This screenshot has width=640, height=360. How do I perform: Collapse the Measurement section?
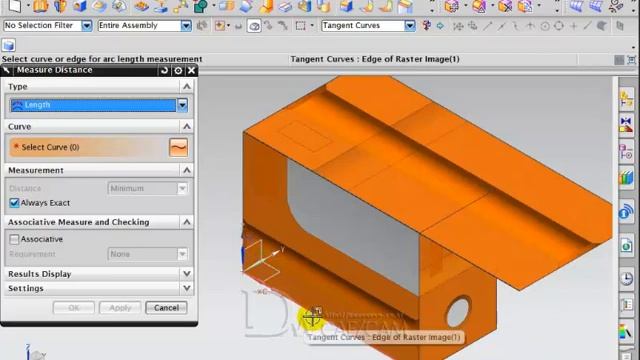pos(187,170)
